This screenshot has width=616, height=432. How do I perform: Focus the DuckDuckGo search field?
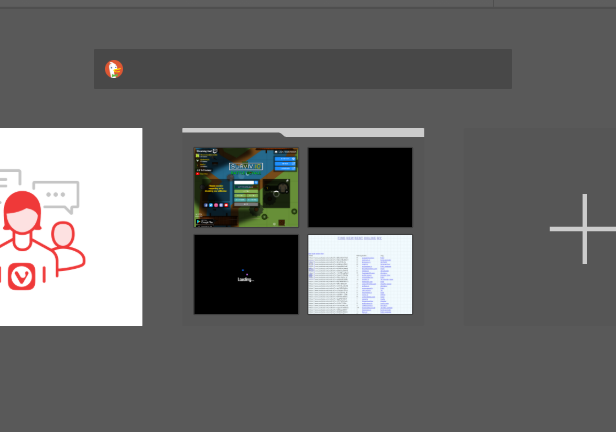[302, 69]
